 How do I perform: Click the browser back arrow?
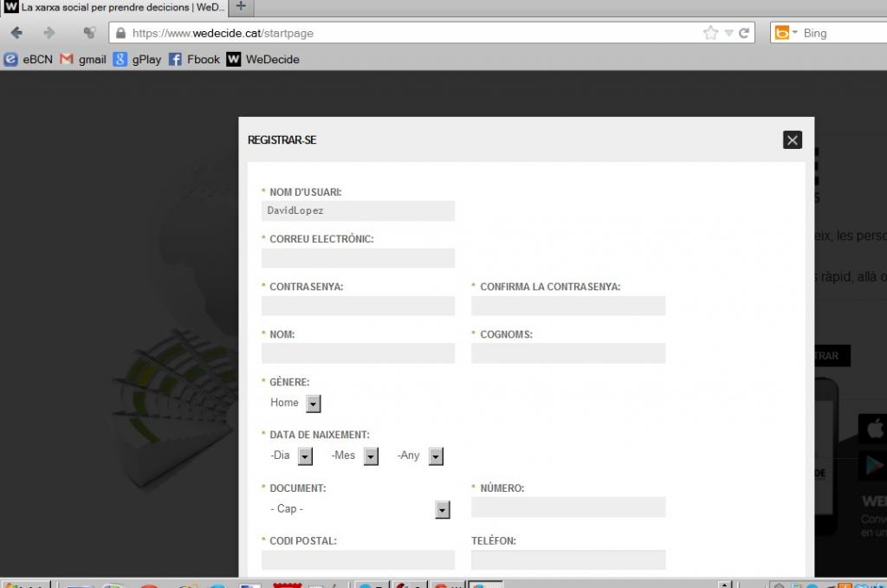[16, 33]
